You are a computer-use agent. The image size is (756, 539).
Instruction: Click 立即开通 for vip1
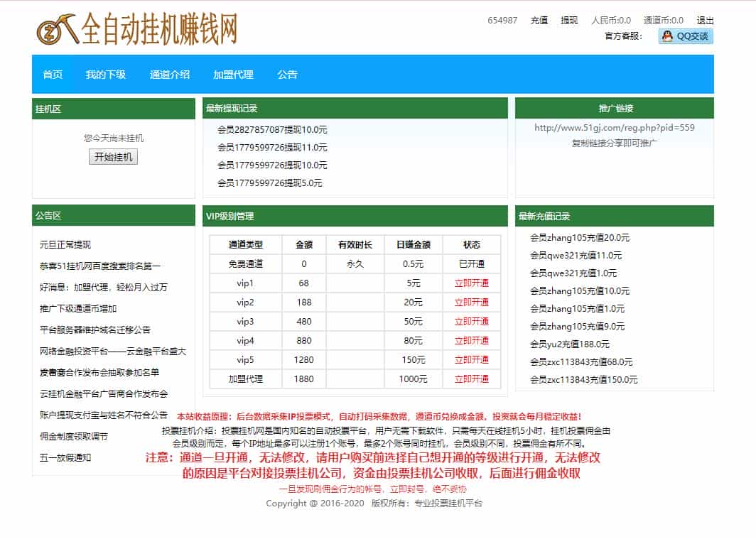coord(472,283)
